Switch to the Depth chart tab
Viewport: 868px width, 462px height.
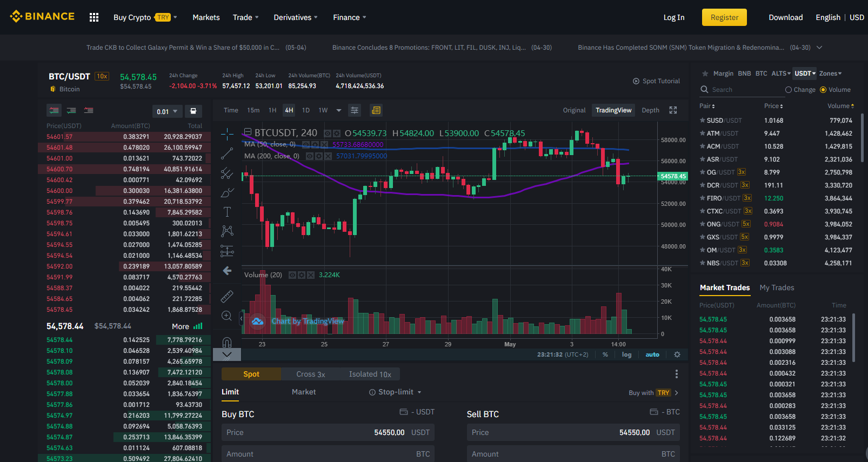(650, 110)
